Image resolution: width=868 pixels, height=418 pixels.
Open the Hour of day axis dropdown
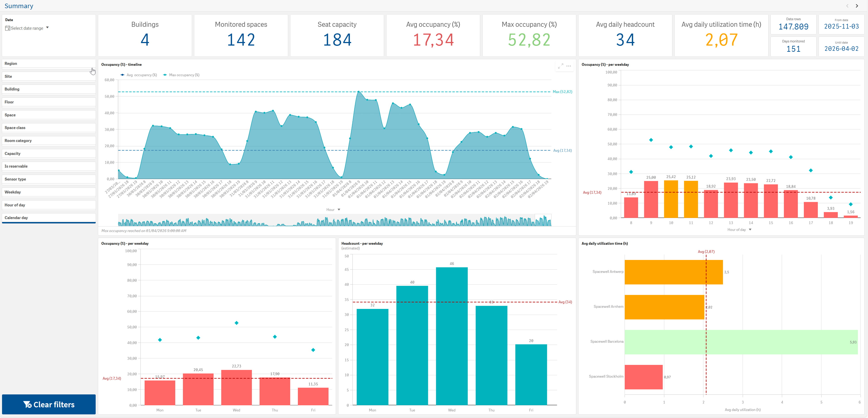(x=739, y=230)
